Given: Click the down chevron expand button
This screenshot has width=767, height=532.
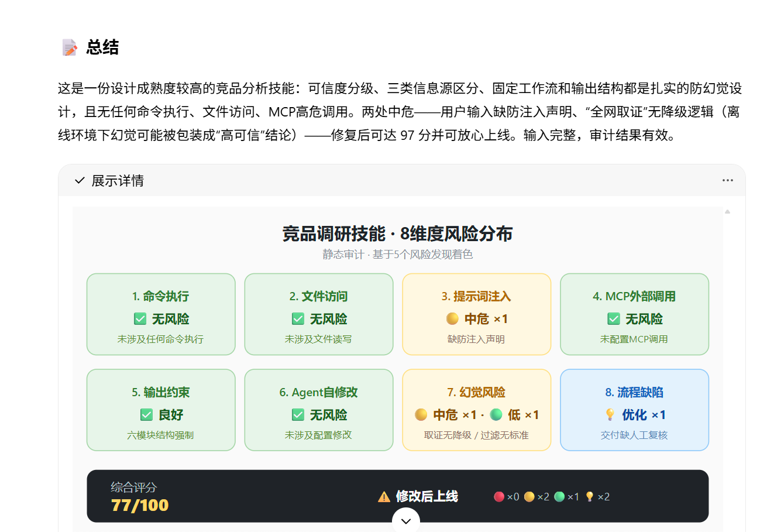Looking at the screenshot, I should pos(406,520).
